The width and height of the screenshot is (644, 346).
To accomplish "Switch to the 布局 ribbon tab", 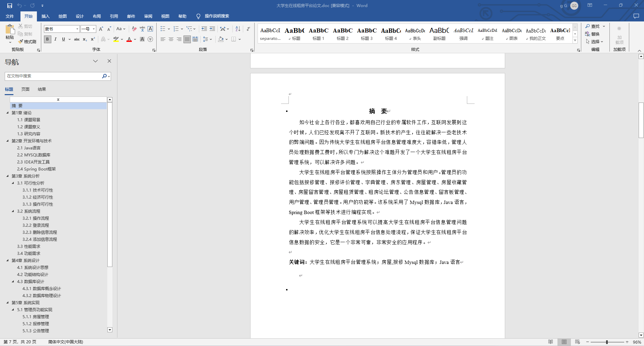I will coord(97,16).
